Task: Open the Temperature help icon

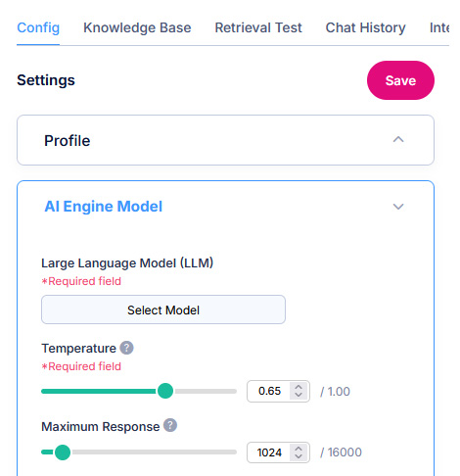Action: pyautogui.click(x=126, y=348)
